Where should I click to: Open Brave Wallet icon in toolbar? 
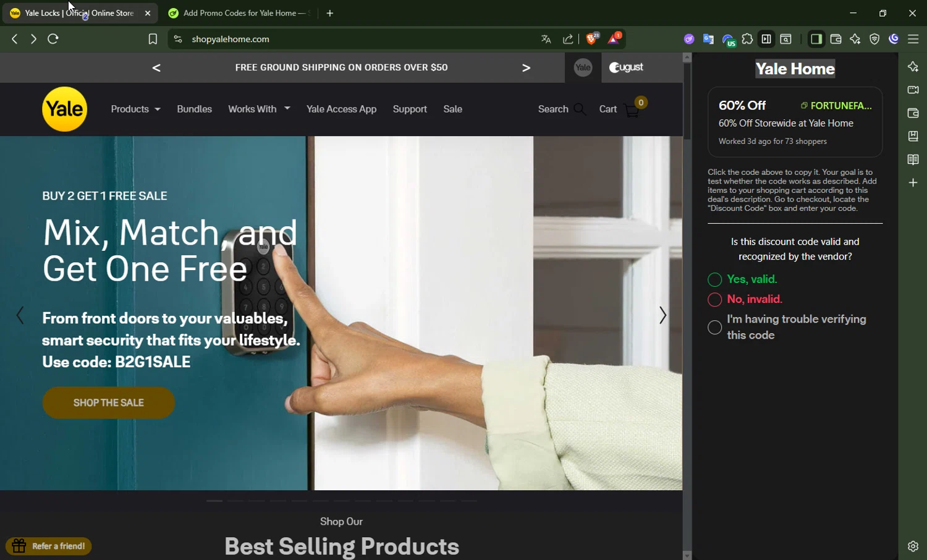[836, 39]
